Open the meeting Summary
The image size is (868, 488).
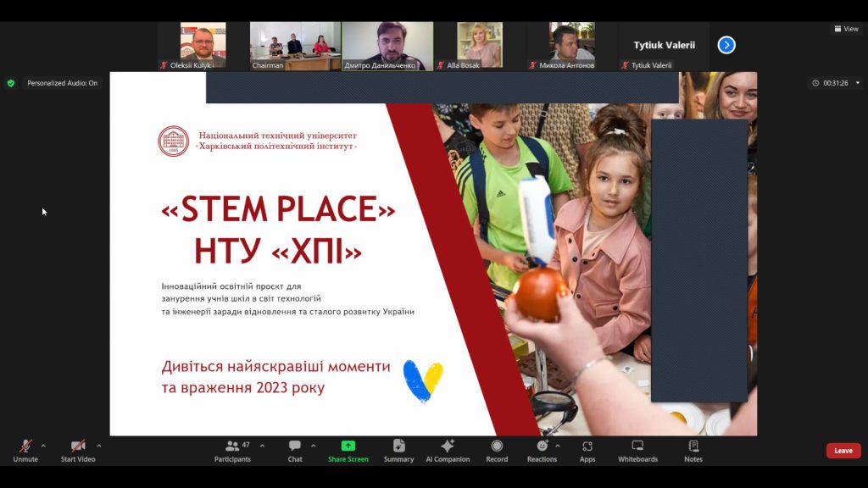click(x=398, y=451)
